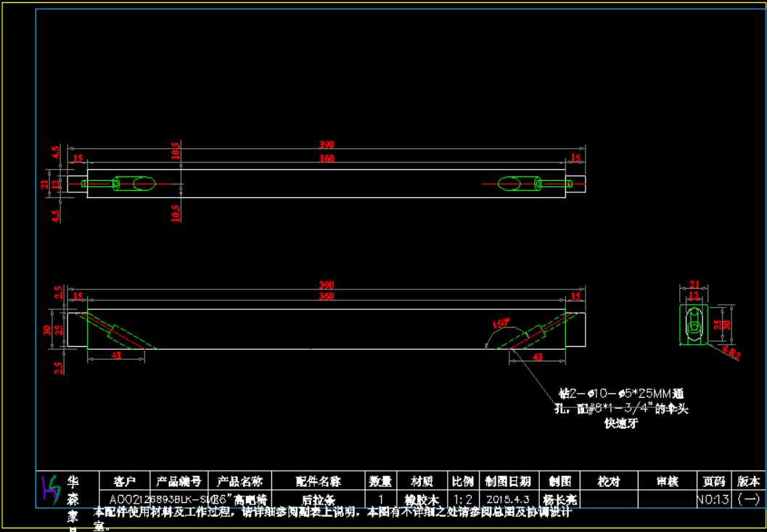Click the 10.5 dimension above the top view
Screen dimensions: 767x532
[176, 151]
